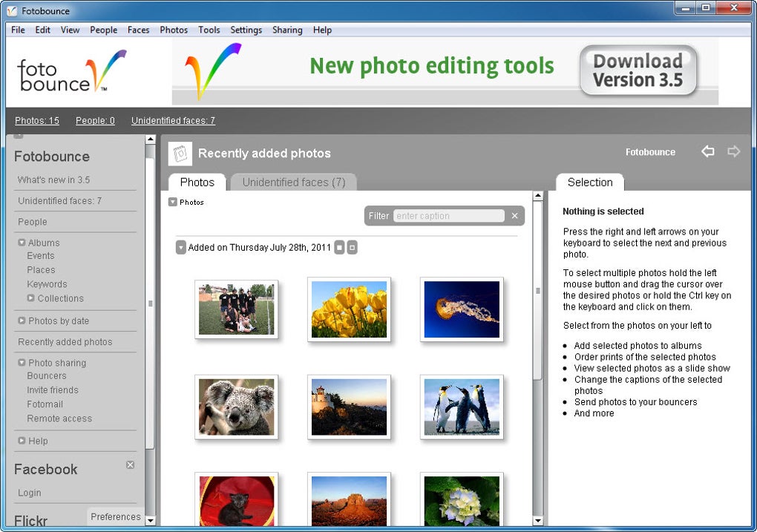Close the Facebook section in the sidebar

coord(131,464)
